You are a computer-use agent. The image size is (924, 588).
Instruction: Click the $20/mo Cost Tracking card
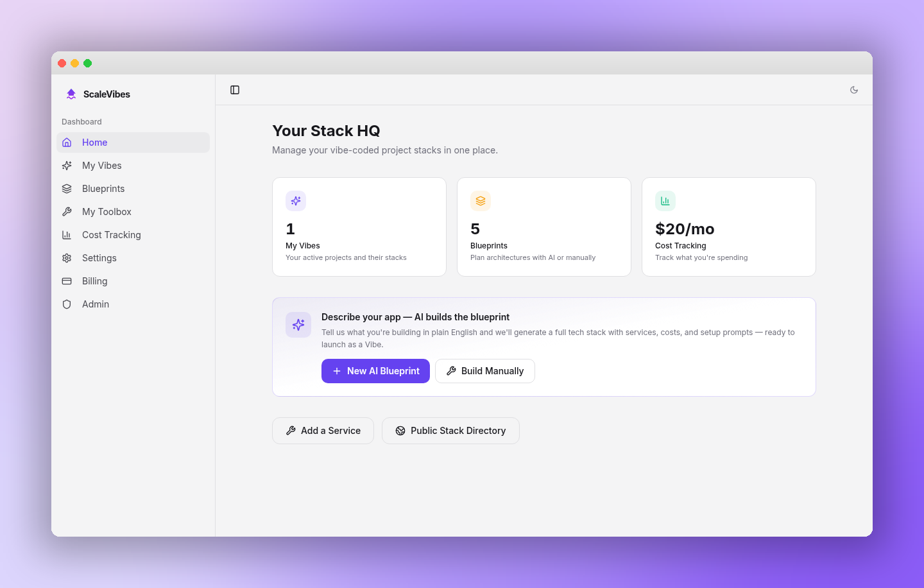[x=728, y=227]
